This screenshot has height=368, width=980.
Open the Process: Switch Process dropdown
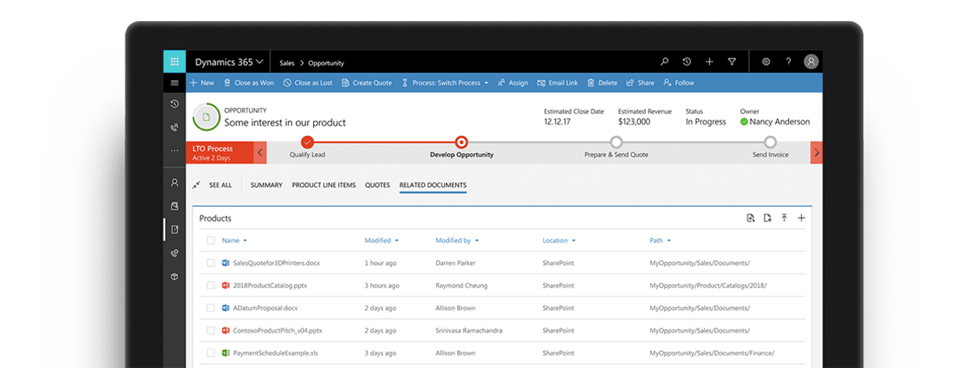point(445,82)
